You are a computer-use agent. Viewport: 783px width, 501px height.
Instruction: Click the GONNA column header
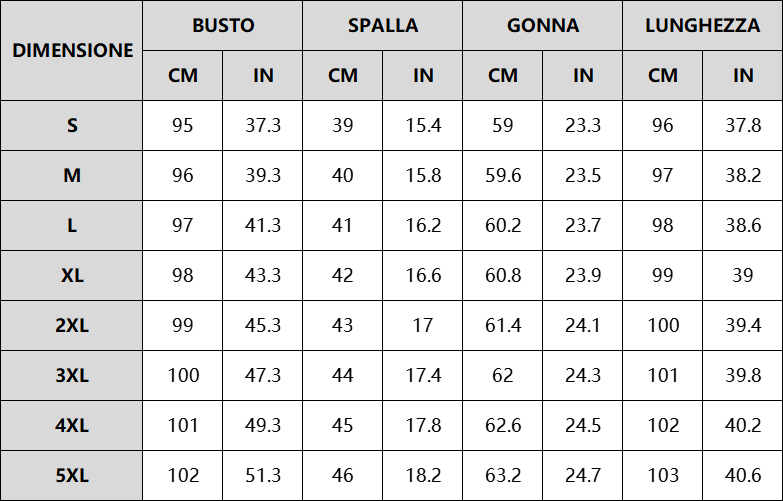542,25
